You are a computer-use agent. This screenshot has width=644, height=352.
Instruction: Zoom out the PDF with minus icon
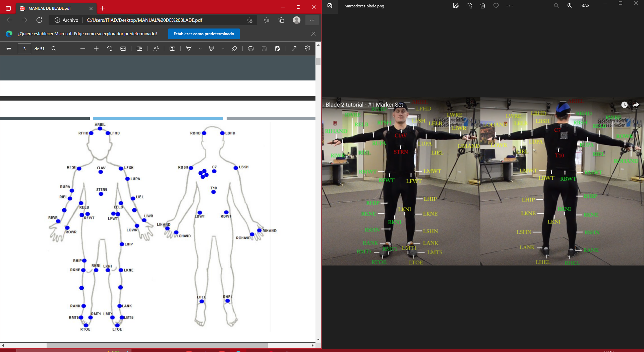pos(83,49)
